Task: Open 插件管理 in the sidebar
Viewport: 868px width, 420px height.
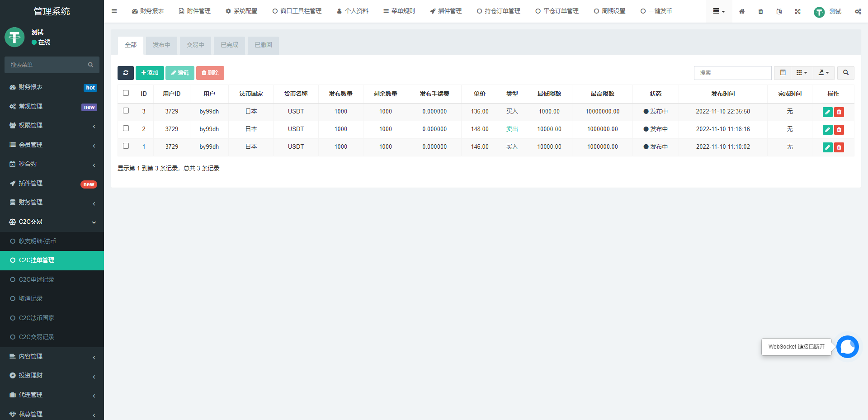Action: 52,184
